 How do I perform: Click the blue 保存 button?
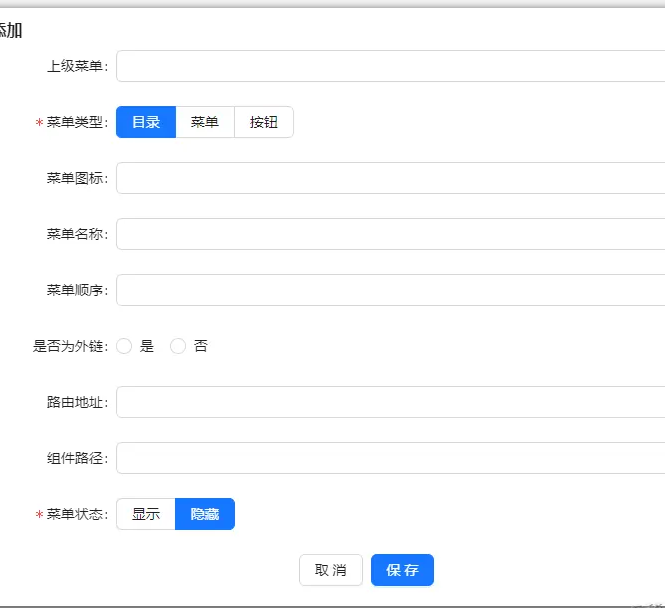[x=402, y=570]
